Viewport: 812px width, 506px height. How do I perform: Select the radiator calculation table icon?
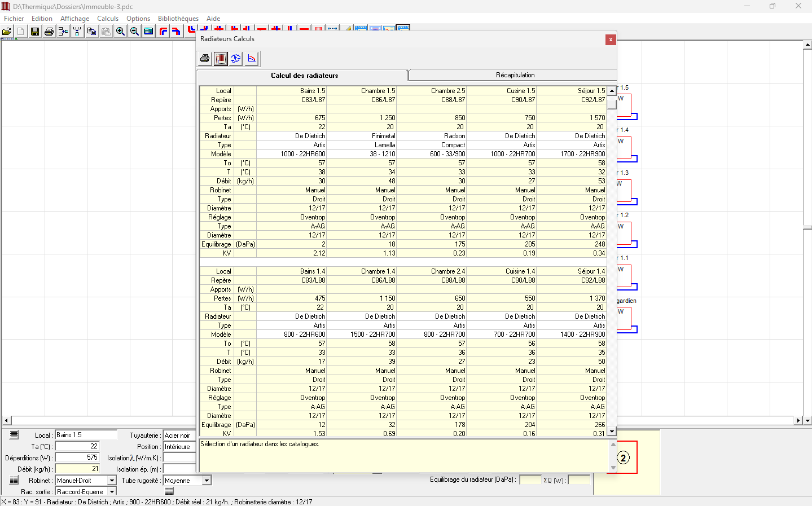click(220, 58)
